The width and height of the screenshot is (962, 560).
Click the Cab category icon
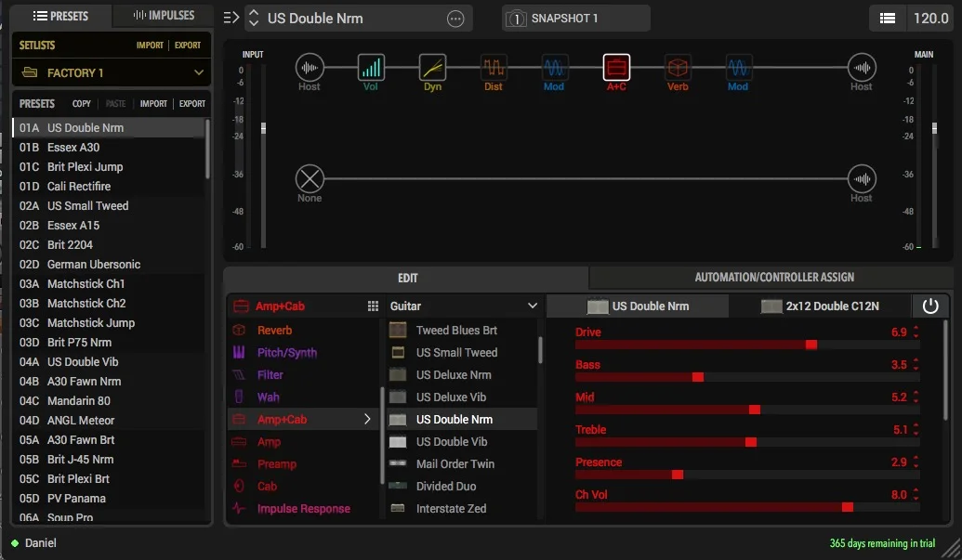[239, 486]
